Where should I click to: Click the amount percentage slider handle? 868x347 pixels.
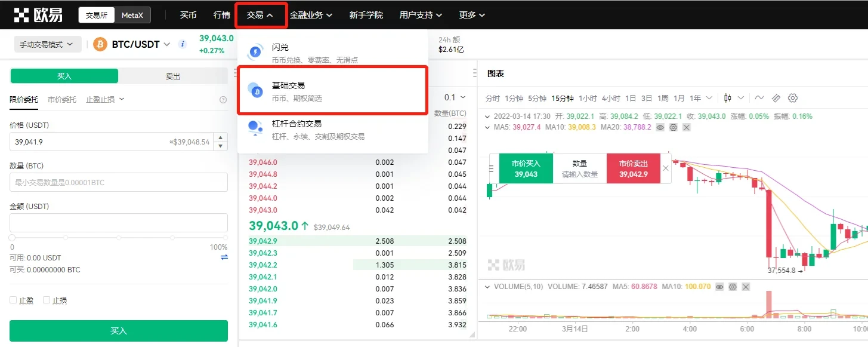click(x=12, y=238)
